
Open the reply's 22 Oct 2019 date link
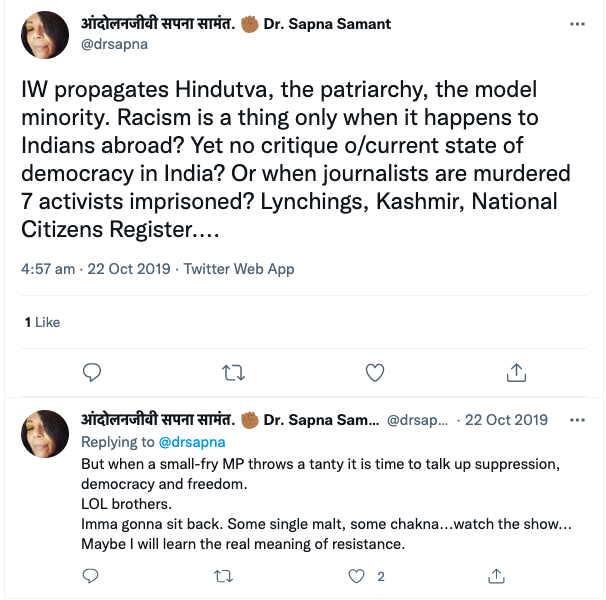(506, 420)
